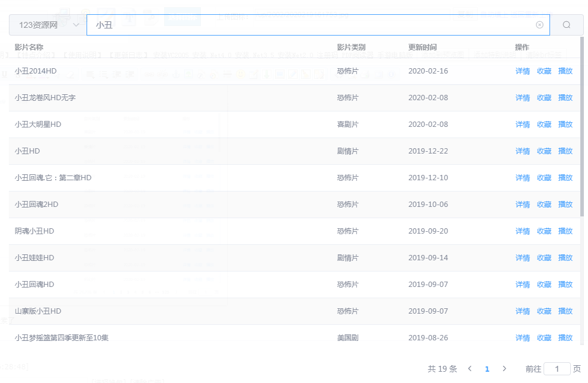Screen dimensions: 588x383
Task: Go to next page with the right arrow
Action: 504,369
